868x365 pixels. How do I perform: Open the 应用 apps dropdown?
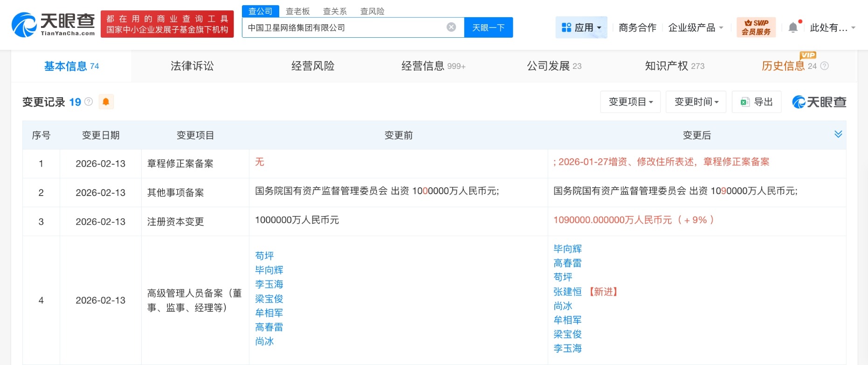pyautogui.click(x=581, y=27)
